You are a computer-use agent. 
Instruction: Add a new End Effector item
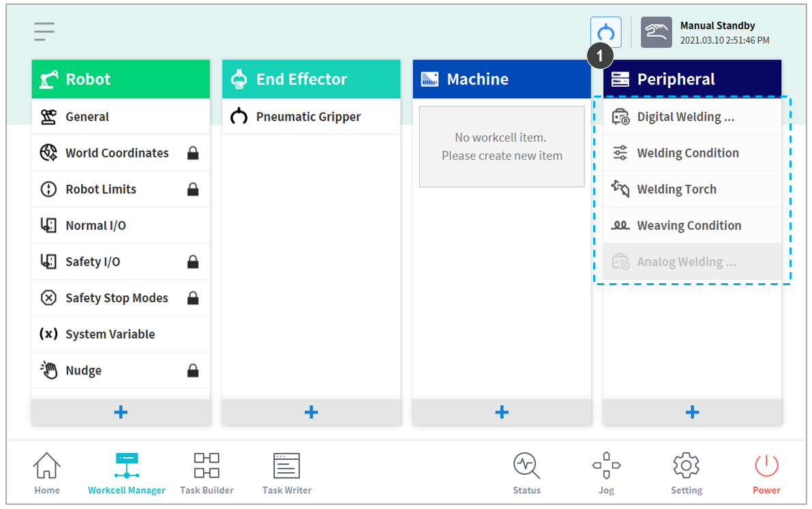click(x=311, y=412)
